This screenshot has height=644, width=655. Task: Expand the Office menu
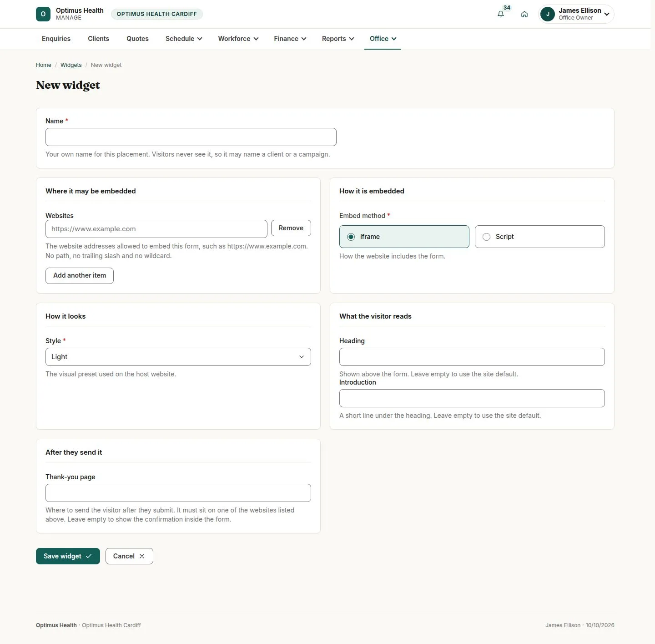(383, 39)
